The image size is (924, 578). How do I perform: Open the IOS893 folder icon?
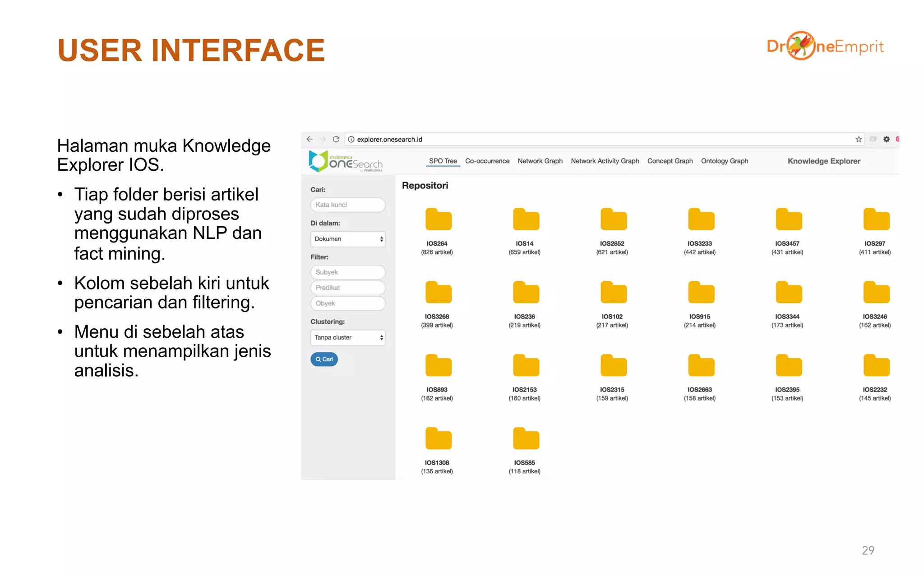(x=438, y=366)
